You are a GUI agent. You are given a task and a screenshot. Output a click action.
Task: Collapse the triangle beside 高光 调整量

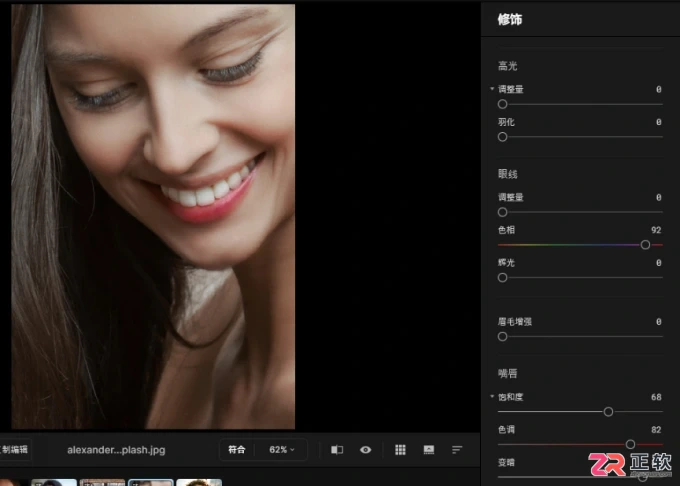click(492, 89)
